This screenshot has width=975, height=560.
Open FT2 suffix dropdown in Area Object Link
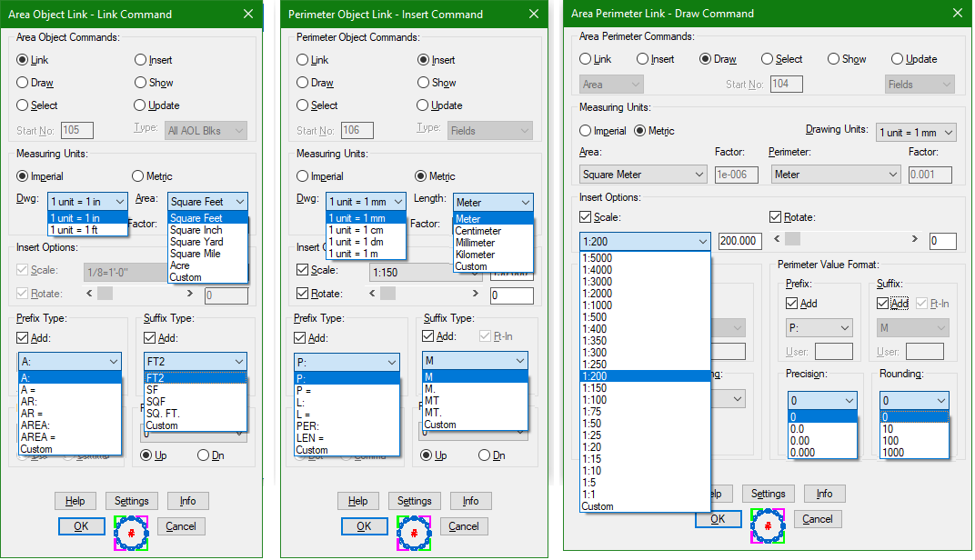pos(196,361)
